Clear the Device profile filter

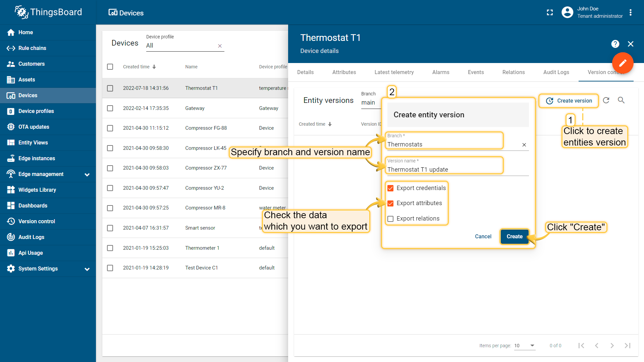pos(220,46)
